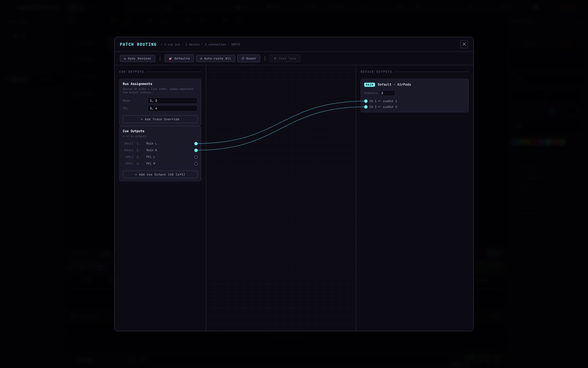Edit the Main bus assignment field

click(x=172, y=100)
